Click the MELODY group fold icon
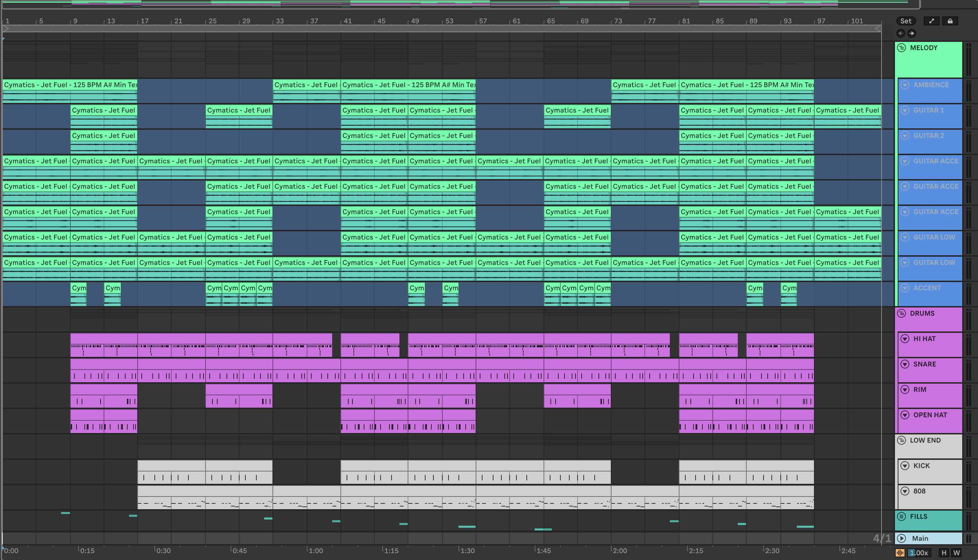Screen dimensions: 978x560 [901, 48]
